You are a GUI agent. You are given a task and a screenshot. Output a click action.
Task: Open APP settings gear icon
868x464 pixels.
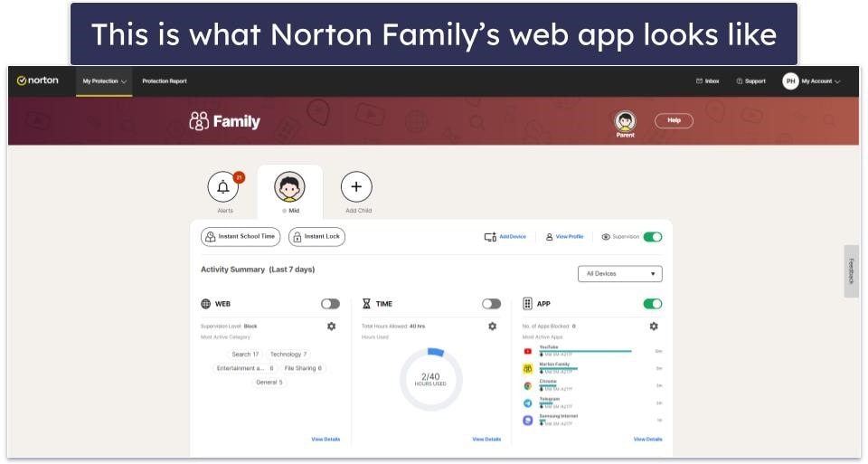click(x=654, y=327)
